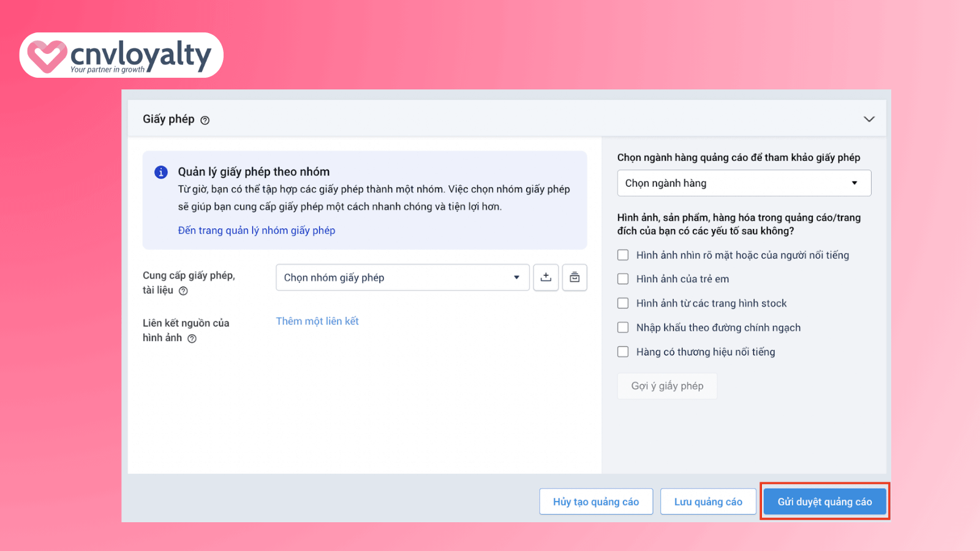980x551 pixels.
Task: Click the 'Lưu quảng cáo' button
Action: (708, 501)
